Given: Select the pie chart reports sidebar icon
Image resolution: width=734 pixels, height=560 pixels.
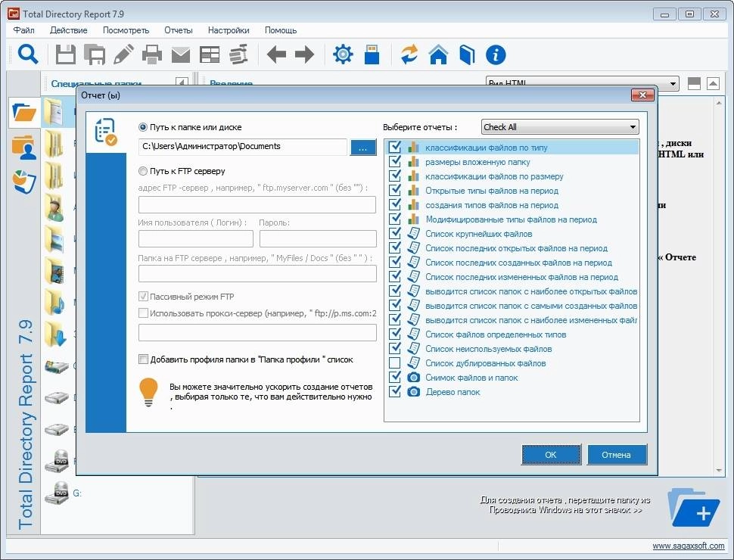Looking at the screenshot, I should click(24, 182).
